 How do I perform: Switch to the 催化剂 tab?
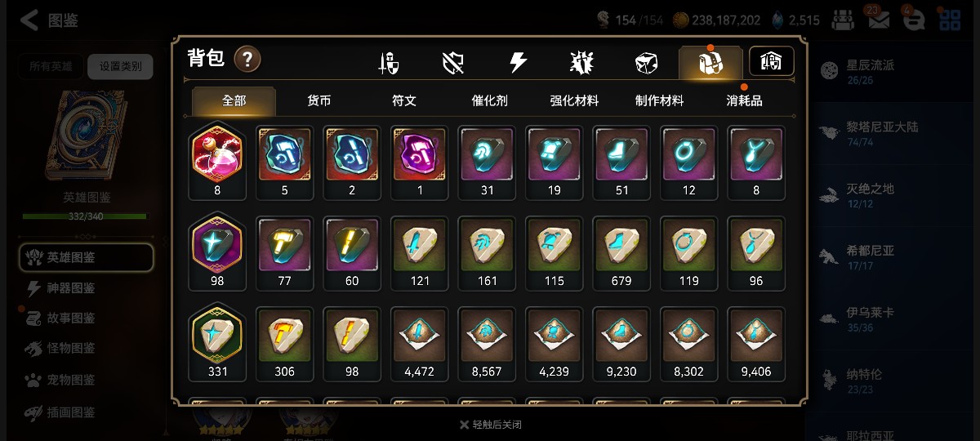pos(489,101)
